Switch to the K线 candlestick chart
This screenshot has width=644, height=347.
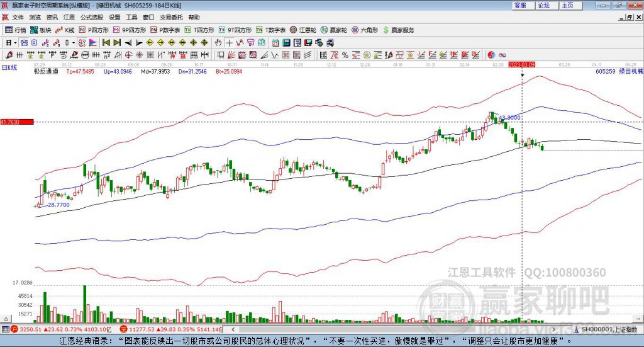[65, 30]
